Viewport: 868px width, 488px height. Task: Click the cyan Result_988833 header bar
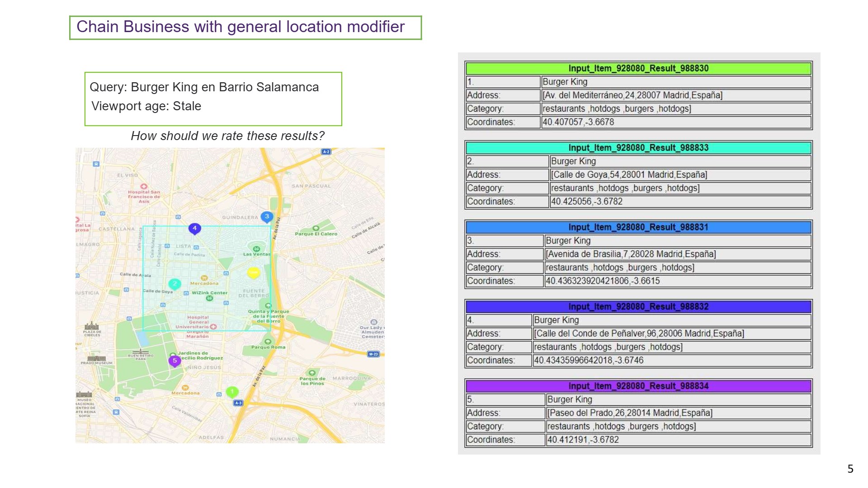click(638, 148)
